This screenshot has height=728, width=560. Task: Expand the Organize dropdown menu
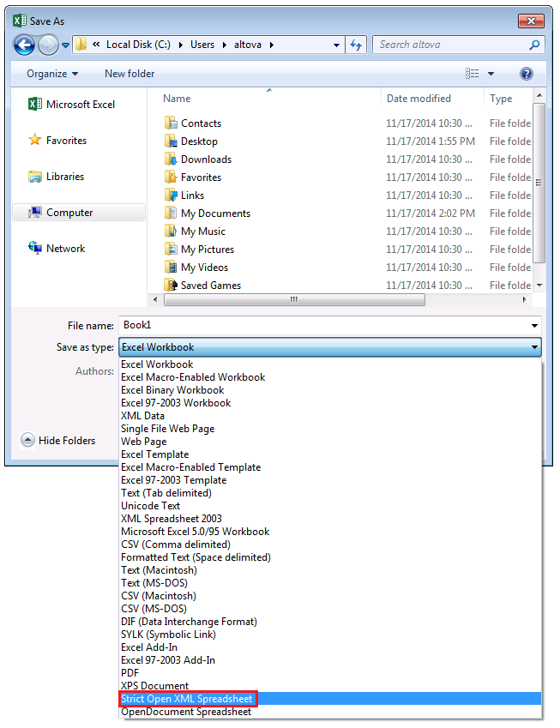click(51, 75)
